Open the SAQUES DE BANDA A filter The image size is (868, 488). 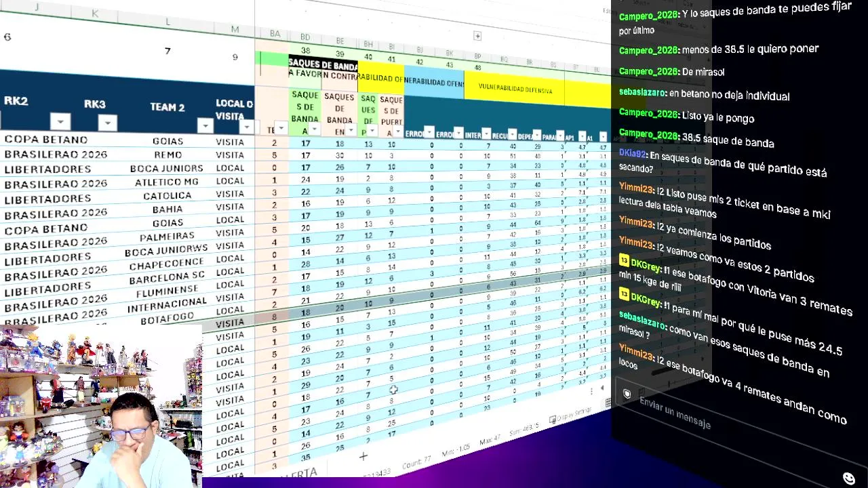315,129
